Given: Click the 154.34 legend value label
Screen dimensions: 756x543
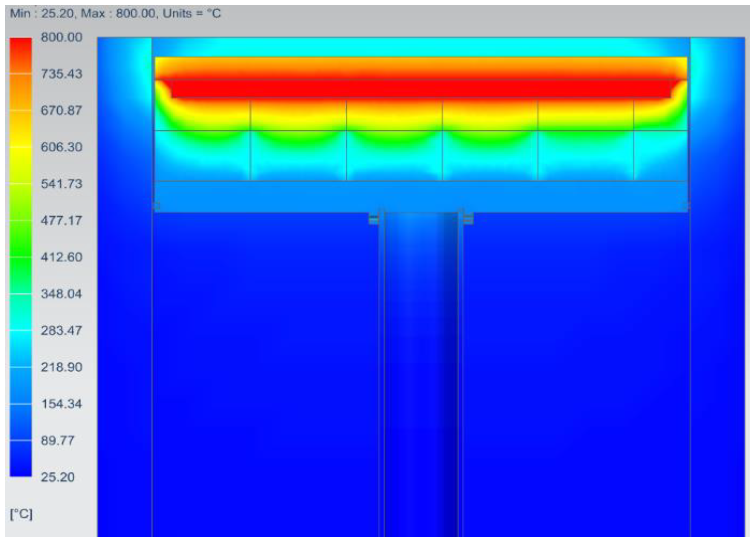Looking at the screenshot, I should click(x=61, y=404).
